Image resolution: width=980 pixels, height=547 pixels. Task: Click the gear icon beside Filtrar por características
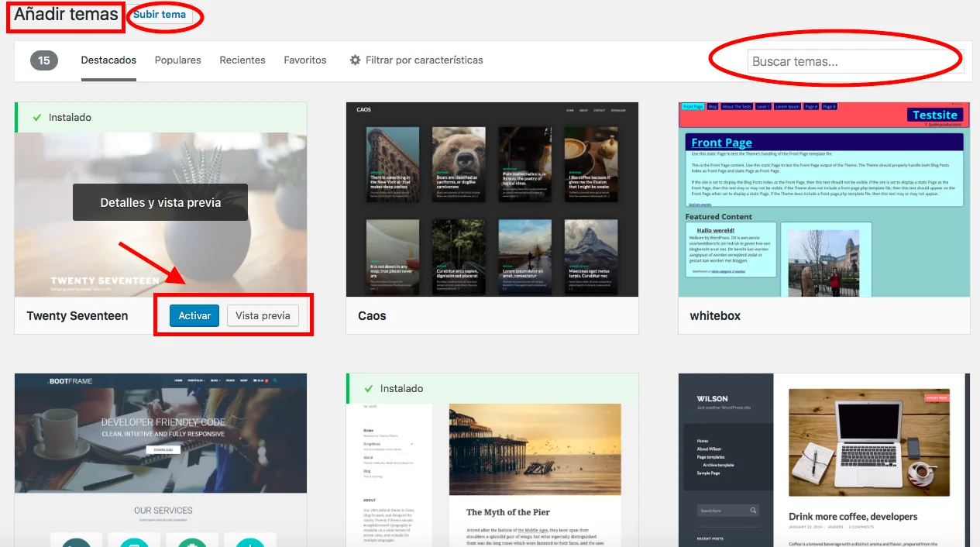(356, 60)
